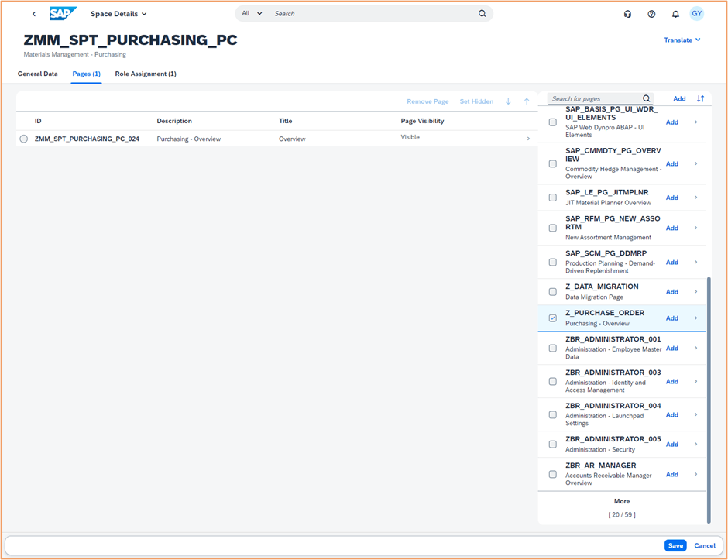Viewport: 728px width, 560px height.
Task: Click the back navigation arrow
Action: point(34,14)
